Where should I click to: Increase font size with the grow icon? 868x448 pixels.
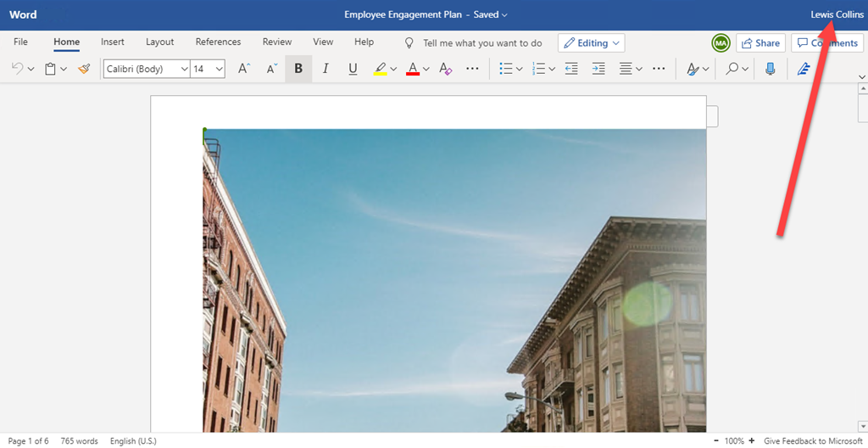click(243, 69)
